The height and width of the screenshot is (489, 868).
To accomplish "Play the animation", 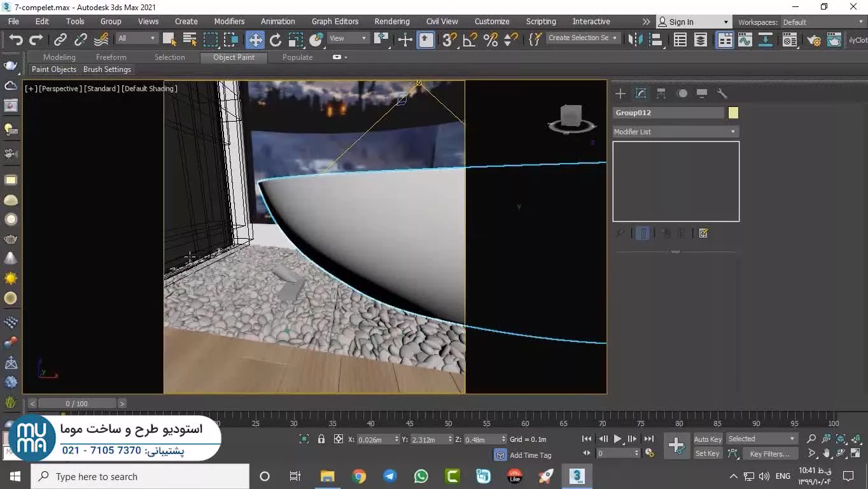I will coord(617,439).
